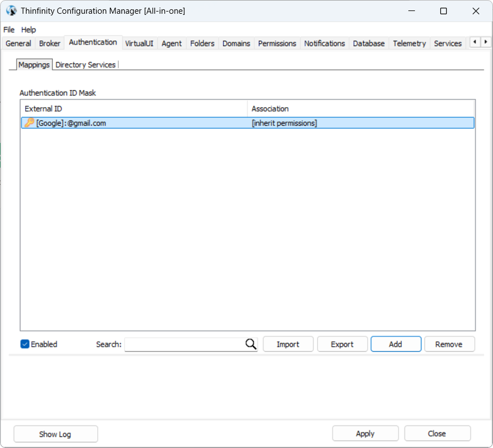Switch to the Directory Services sub-tab
Image resolution: width=493 pixels, height=448 pixels.
[86, 65]
